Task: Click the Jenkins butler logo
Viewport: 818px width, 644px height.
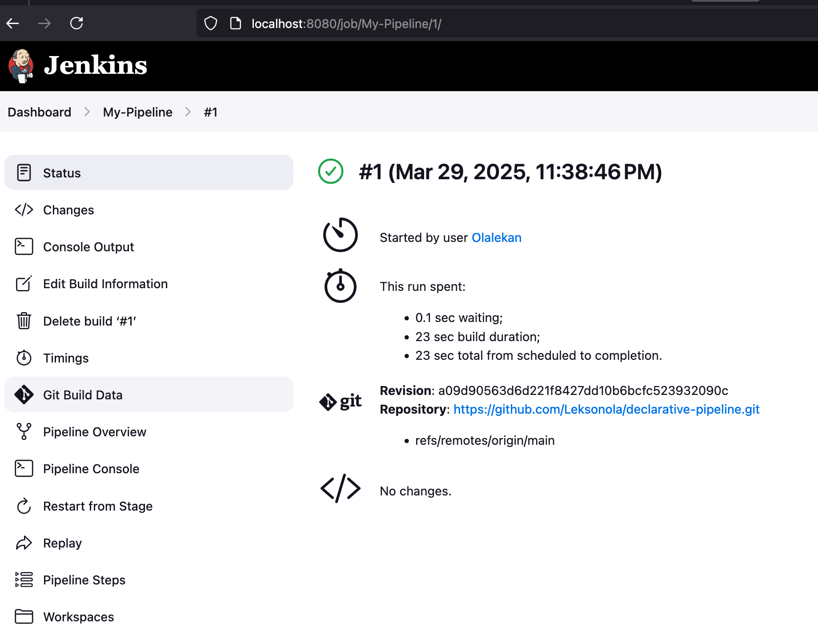Action: pos(21,66)
